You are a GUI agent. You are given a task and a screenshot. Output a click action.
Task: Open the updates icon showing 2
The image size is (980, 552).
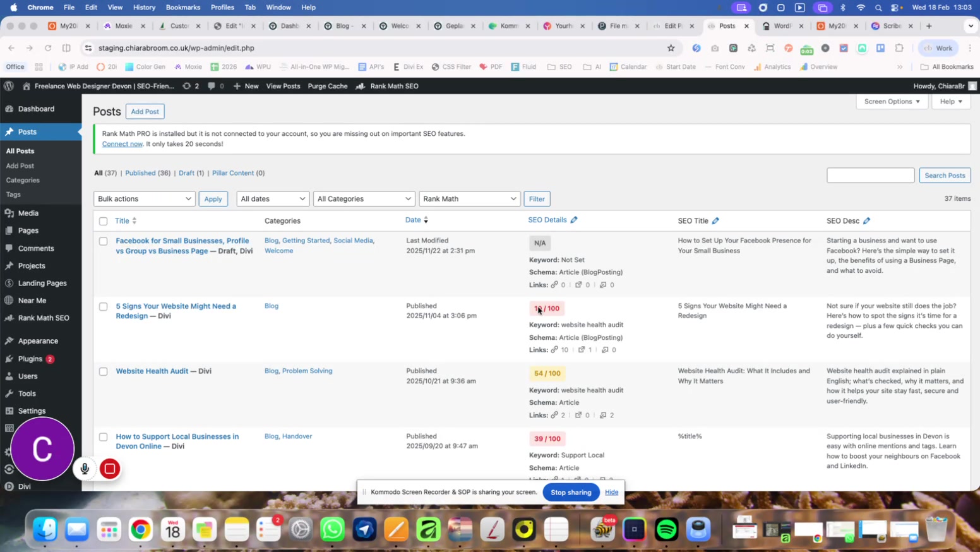[191, 86]
